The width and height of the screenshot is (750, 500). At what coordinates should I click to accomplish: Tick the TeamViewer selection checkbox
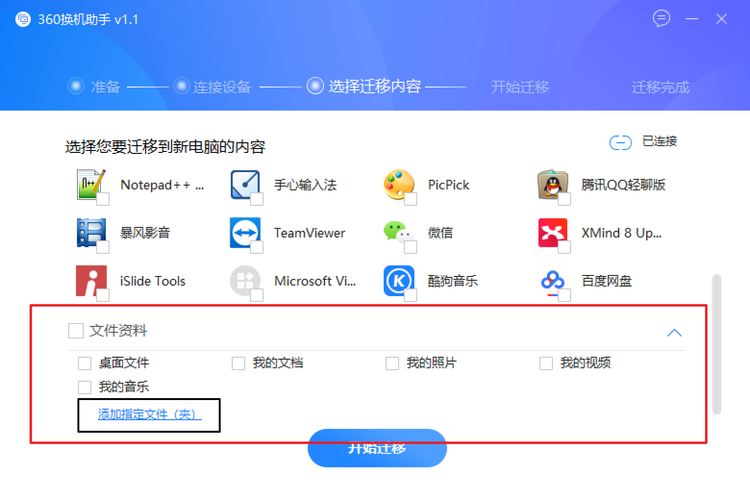[257, 247]
